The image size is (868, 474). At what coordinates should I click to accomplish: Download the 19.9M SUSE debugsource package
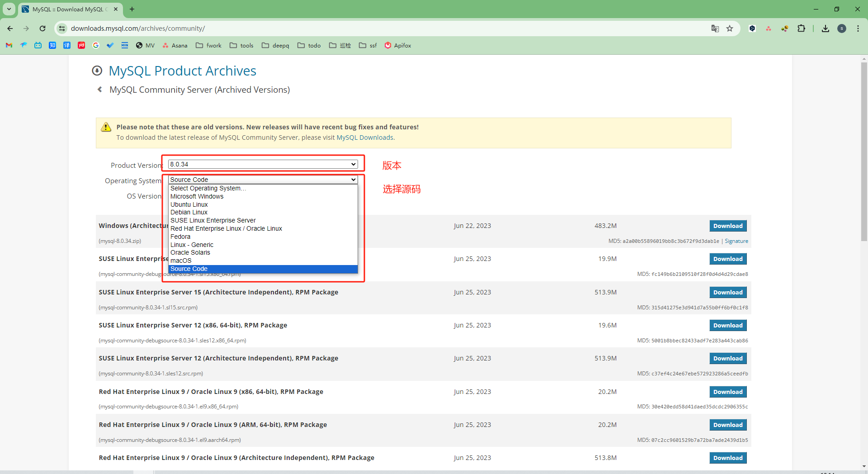(x=728, y=259)
